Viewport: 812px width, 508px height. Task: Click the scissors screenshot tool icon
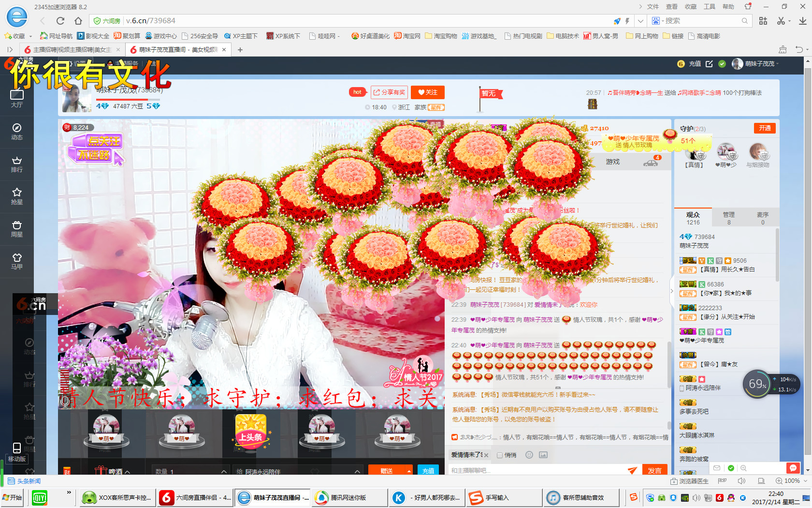coord(781,21)
